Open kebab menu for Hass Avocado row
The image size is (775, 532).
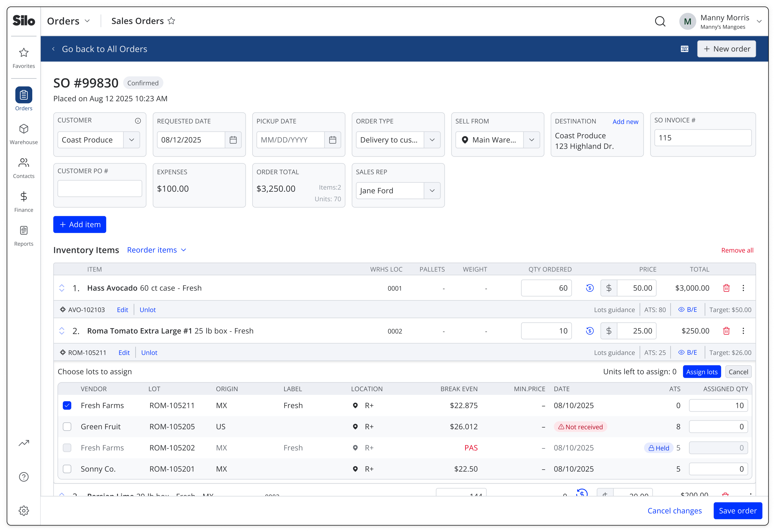(743, 288)
